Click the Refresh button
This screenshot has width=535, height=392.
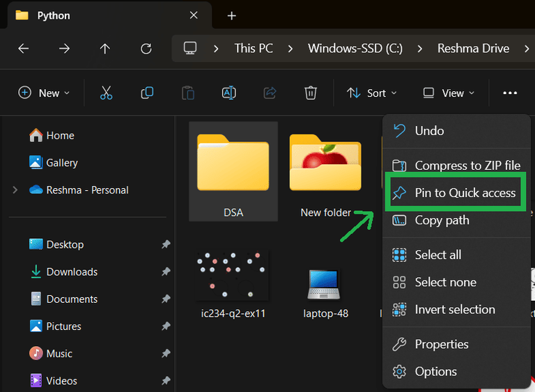146,49
